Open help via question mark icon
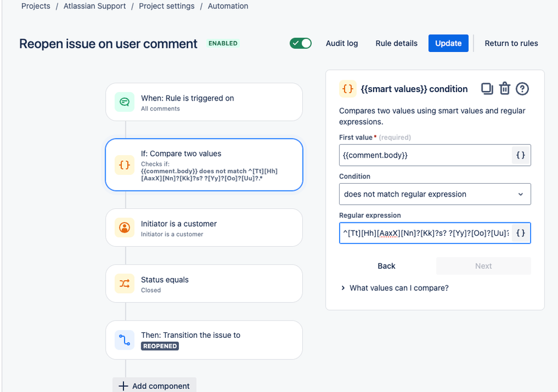The width and height of the screenshot is (558, 392). pos(522,89)
